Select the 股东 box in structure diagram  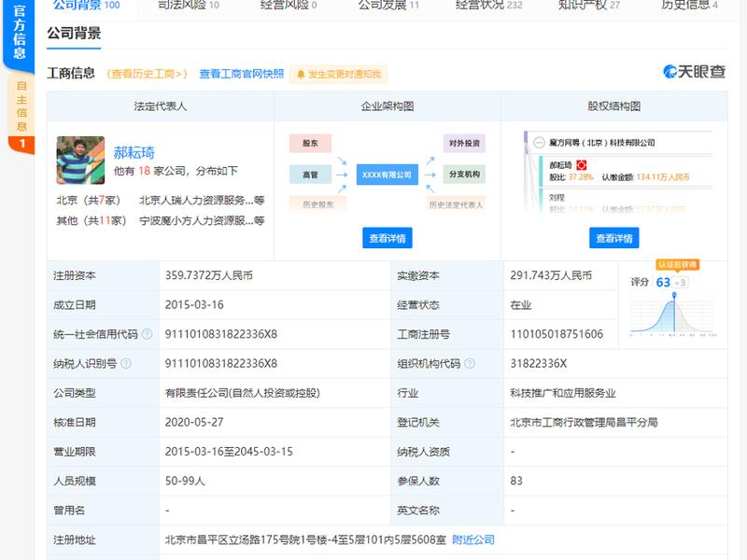pos(310,143)
